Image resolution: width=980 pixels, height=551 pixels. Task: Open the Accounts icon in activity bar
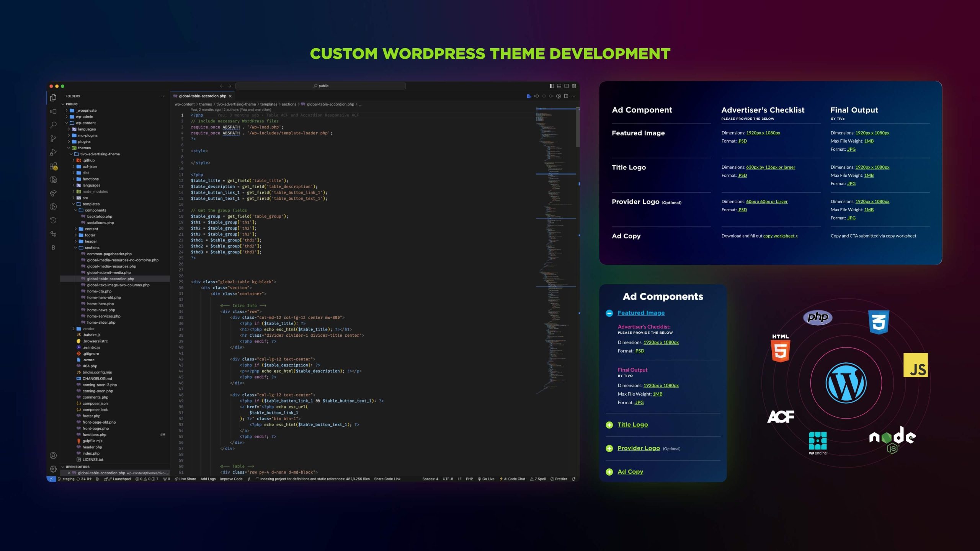(53, 455)
